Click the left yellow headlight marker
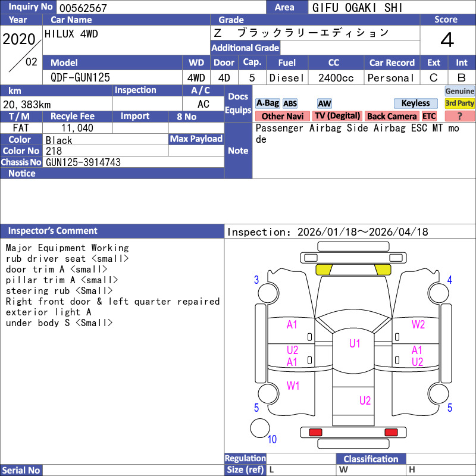Screen dimensions: 476x476 click(x=324, y=270)
